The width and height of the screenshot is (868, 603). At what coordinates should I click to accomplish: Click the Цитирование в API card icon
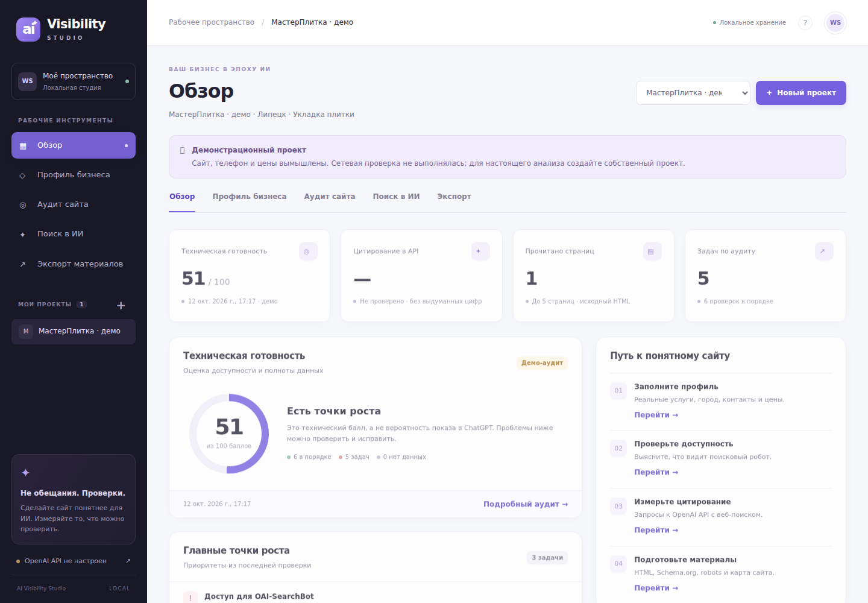click(x=480, y=251)
